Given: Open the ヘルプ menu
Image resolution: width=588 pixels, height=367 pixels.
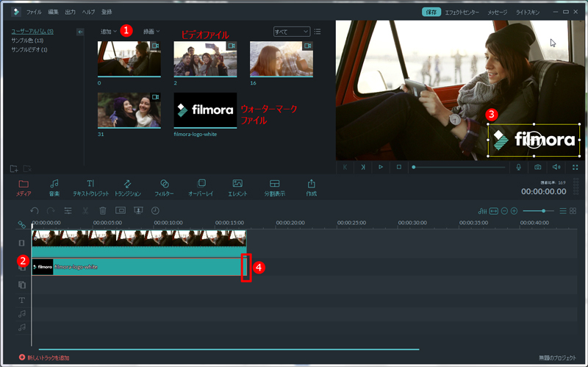Looking at the screenshot, I should tap(88, 12).
